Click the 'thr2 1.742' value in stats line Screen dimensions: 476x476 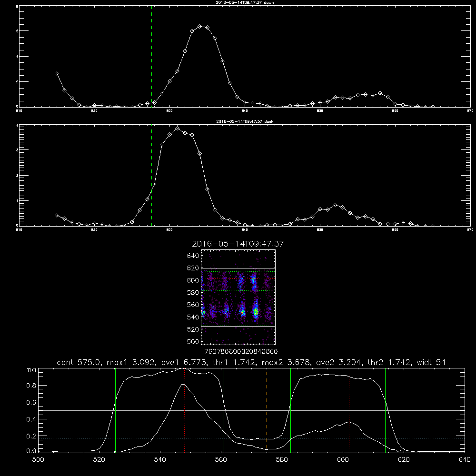pos(389,362)
